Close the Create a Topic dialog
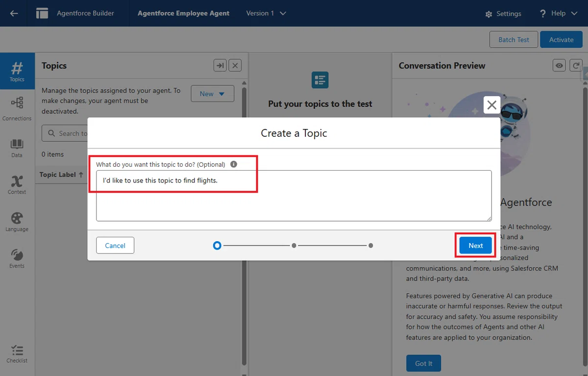 click(492, 104)
